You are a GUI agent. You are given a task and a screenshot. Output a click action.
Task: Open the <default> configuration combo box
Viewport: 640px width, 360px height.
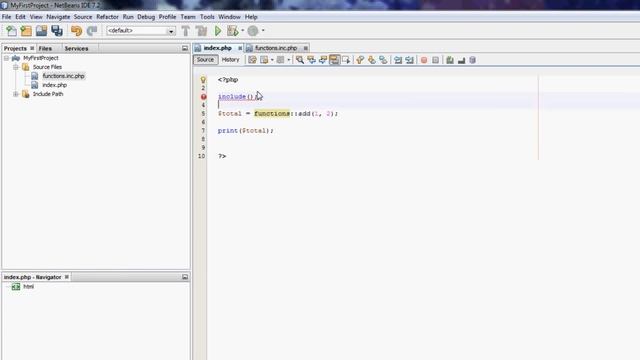click(x=141, y=31)
